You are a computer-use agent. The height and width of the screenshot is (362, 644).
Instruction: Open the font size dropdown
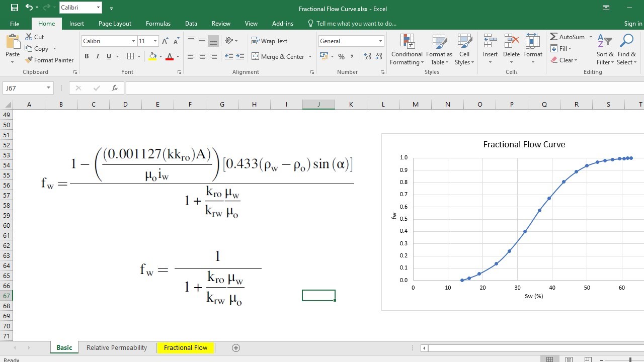pos(155,41)
